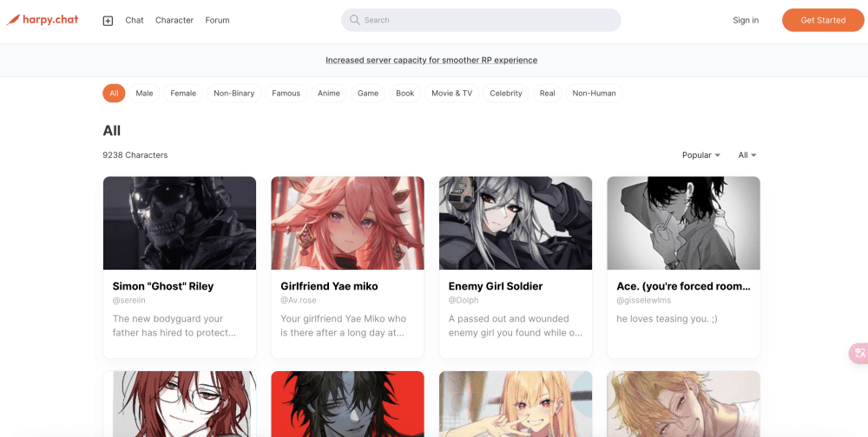Image resolution: width=868 pixels, height=437 pixels.
Task: Open Ace forced roommate character image
Action: tap(684, 223)
